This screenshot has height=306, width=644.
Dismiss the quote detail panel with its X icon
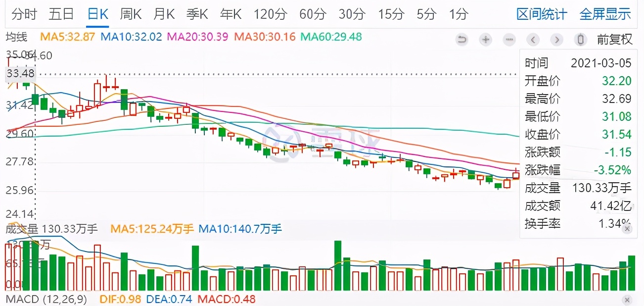pyautogui.click(x=627, y=229)
